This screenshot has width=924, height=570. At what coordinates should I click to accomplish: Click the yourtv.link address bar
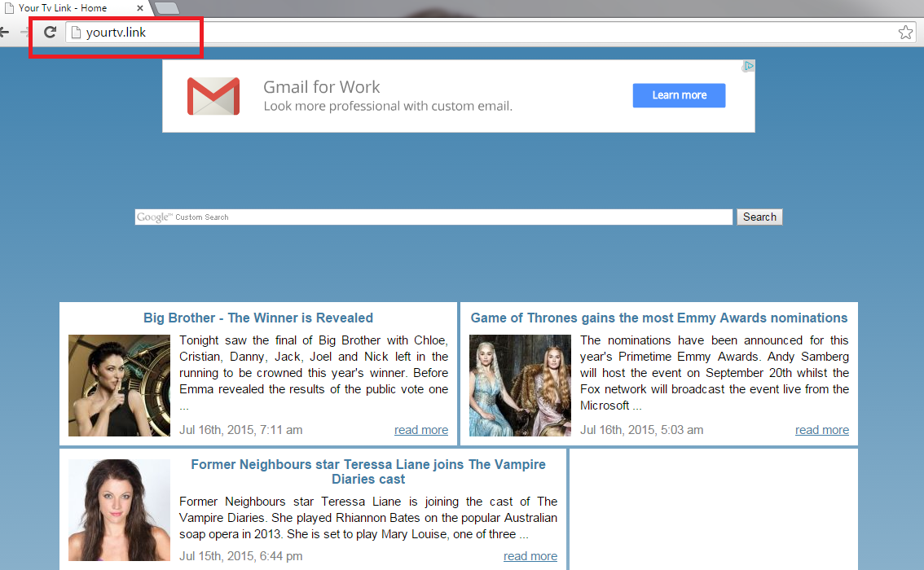click(x=489, y=33)
